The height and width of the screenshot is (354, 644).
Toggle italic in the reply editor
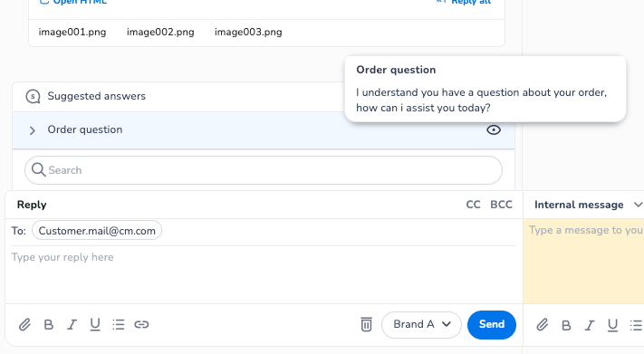(72, 324)
